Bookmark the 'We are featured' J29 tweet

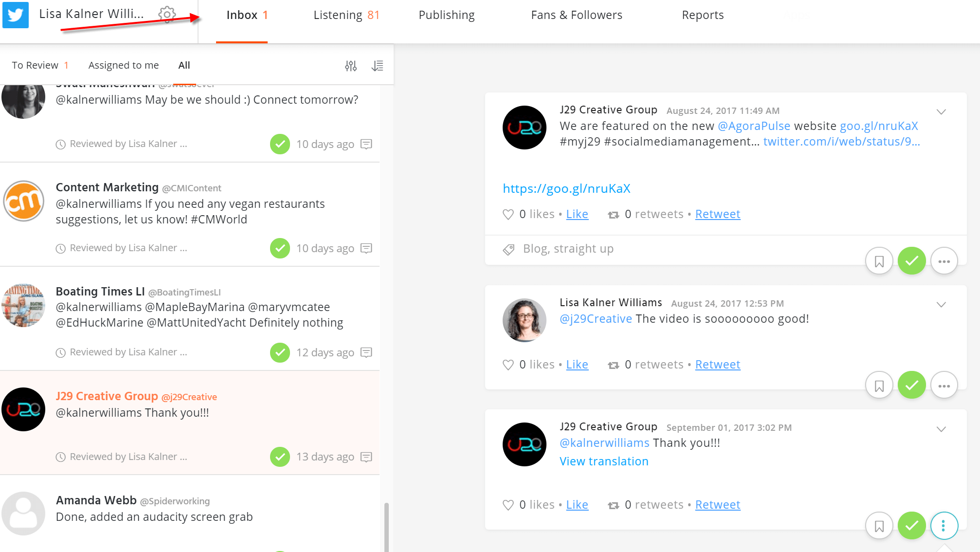point(879,261)
